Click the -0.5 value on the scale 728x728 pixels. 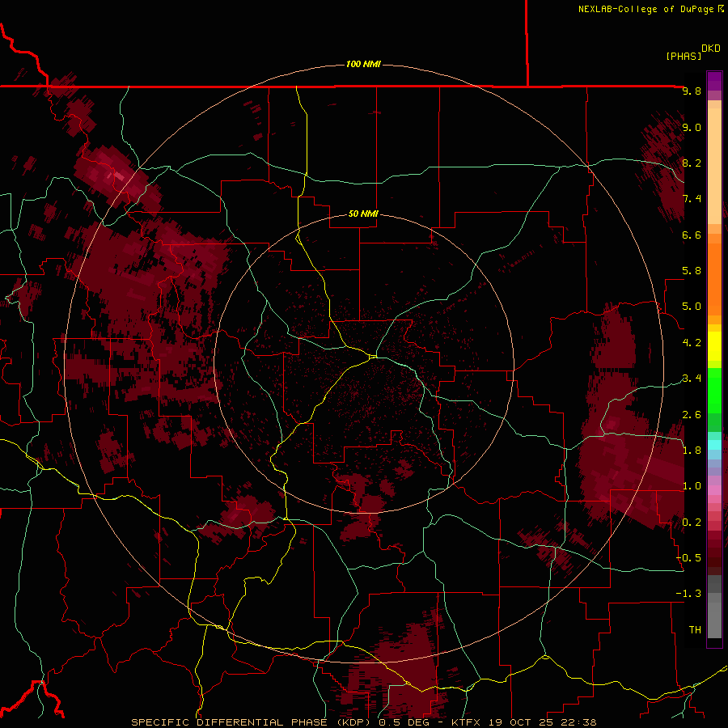point(688,558)
